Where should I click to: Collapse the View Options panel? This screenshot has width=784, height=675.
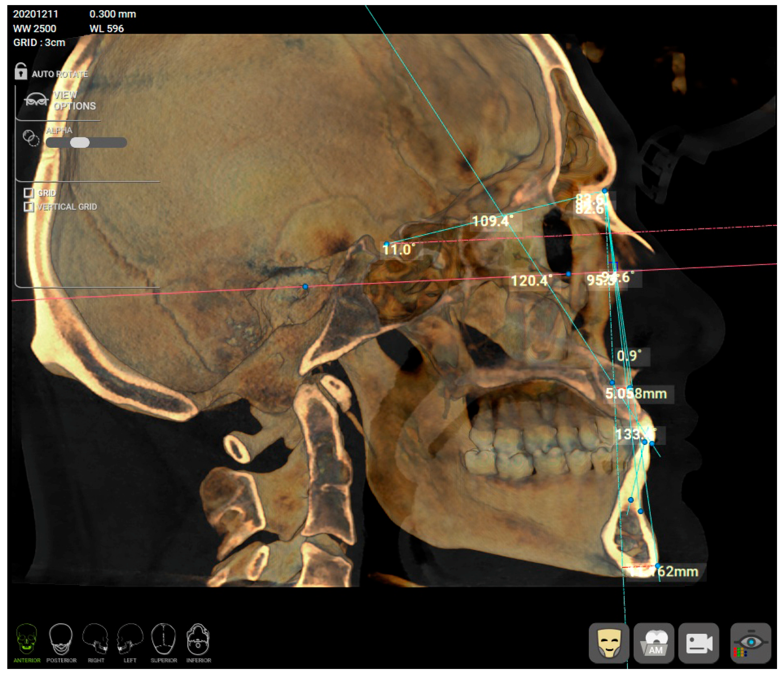(36, 101)
